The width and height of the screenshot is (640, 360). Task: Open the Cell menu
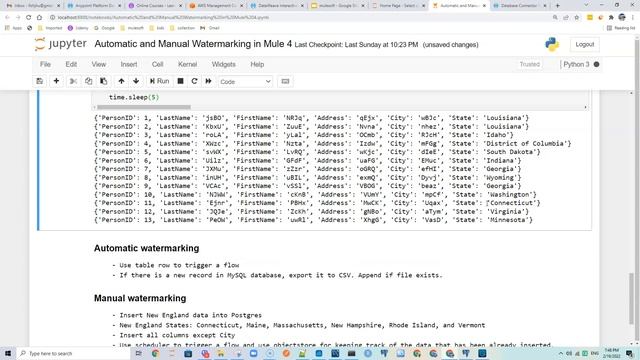[x=158, y=64]
